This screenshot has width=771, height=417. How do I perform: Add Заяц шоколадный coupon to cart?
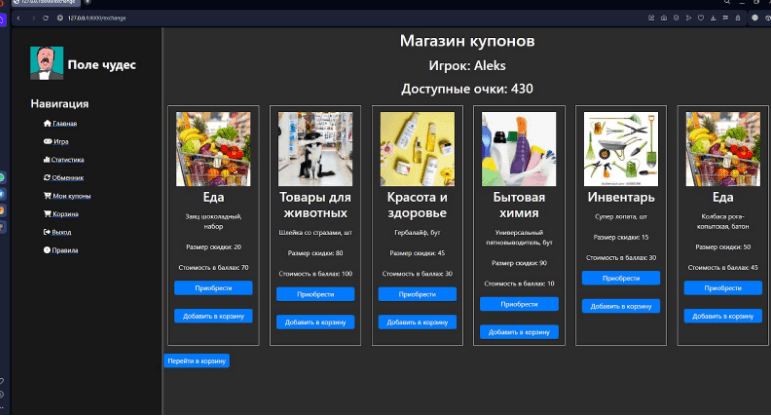(x=213, y=316)
